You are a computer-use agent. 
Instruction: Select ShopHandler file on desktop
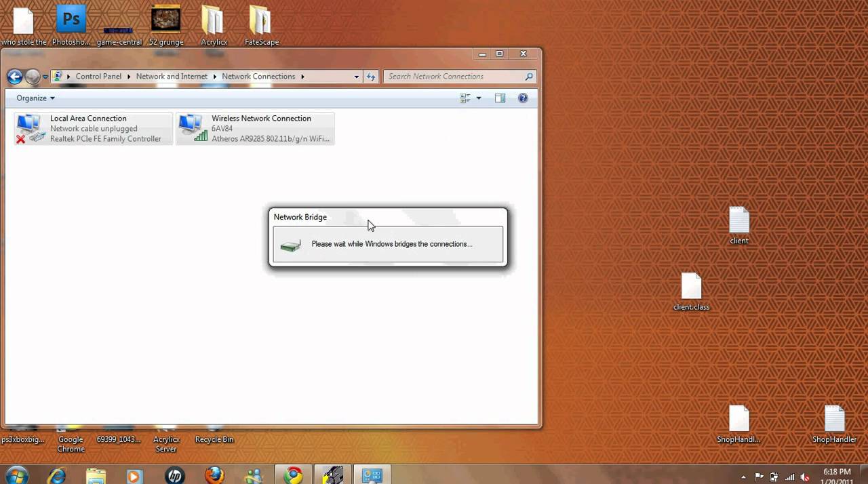coord(834,424)
